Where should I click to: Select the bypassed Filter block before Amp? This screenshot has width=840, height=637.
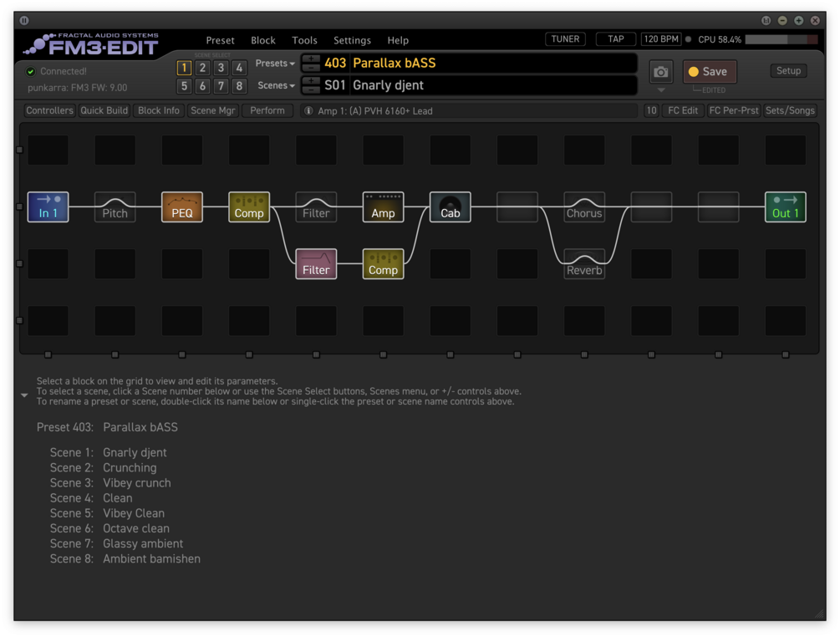[x=316, y=206]
